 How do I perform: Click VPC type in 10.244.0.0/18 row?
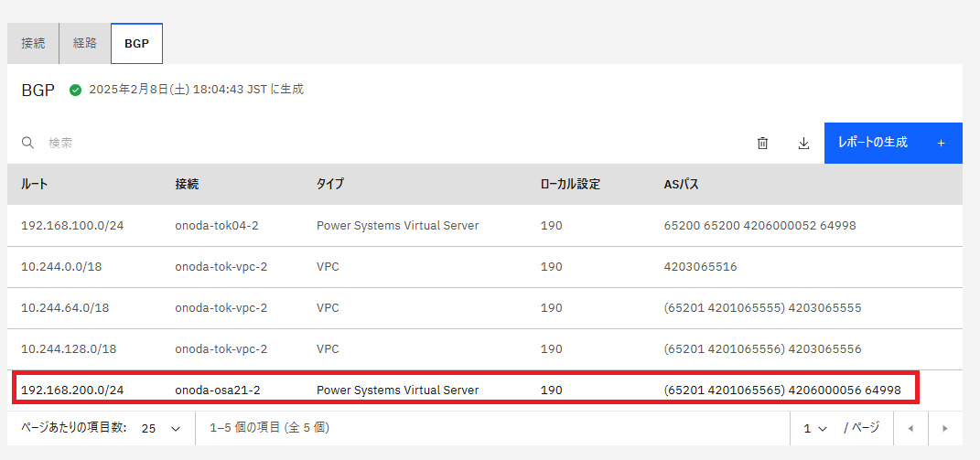[328, 267]
